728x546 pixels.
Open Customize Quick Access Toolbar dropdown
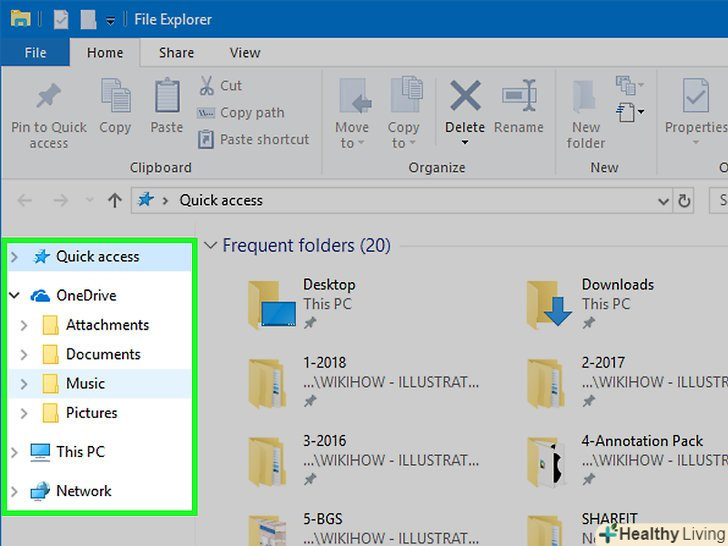110,21
